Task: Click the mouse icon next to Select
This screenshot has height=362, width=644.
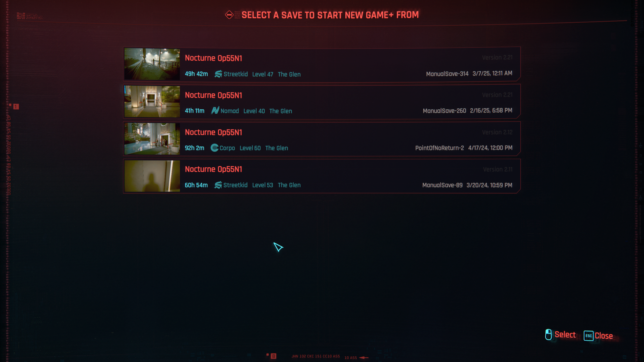Action: 548,335
